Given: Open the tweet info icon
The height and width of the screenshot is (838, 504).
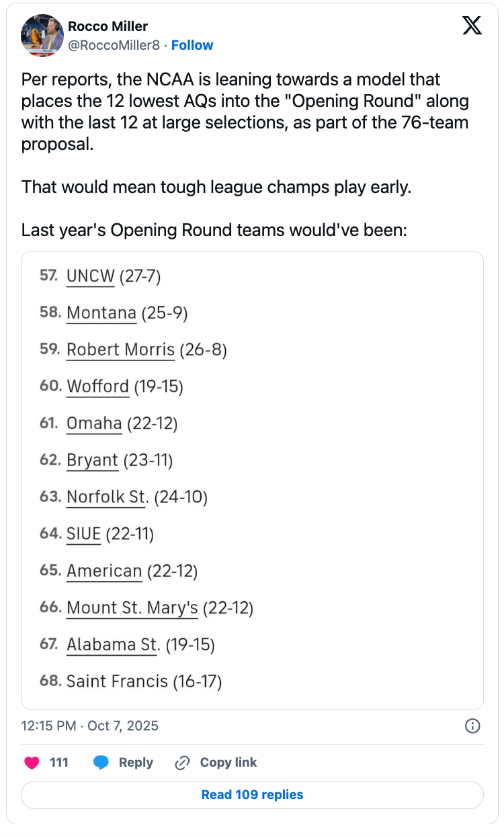Looking at the screenshot, I should tap(472, 726).
